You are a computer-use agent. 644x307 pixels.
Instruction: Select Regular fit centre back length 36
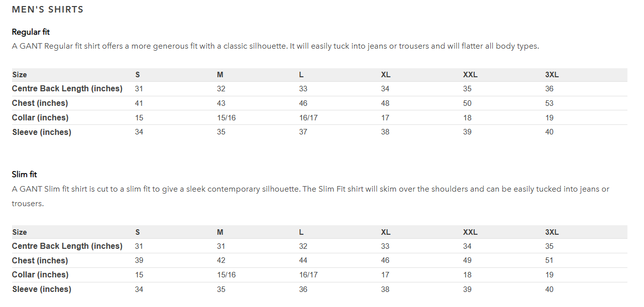pos(549,89)
